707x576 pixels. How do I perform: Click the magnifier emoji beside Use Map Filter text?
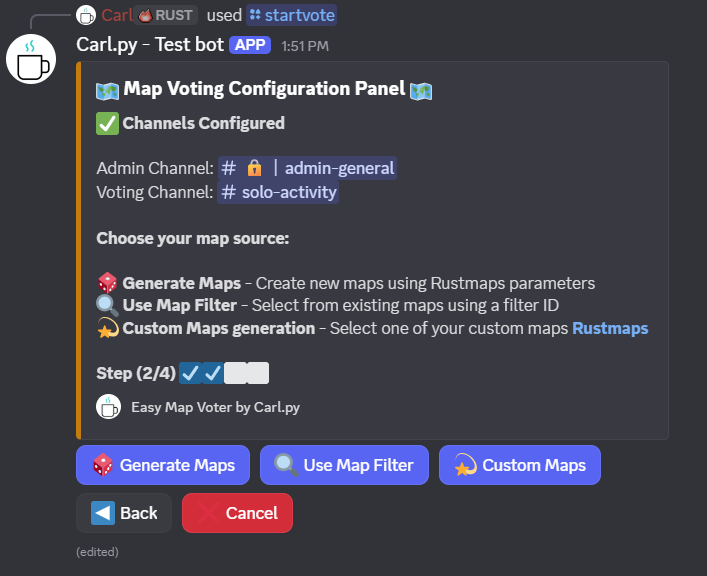(107, 305)
